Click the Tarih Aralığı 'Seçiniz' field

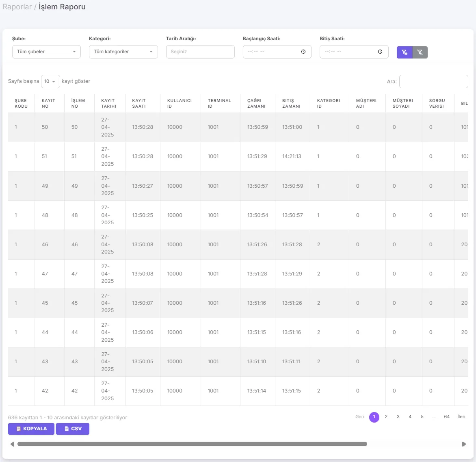pyautogui.click(x=200, y=52)
